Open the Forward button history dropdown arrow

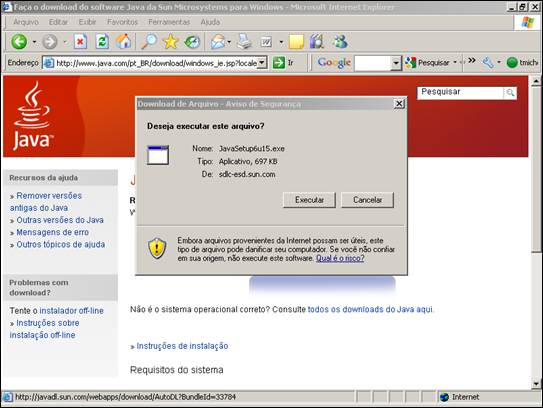65,42
